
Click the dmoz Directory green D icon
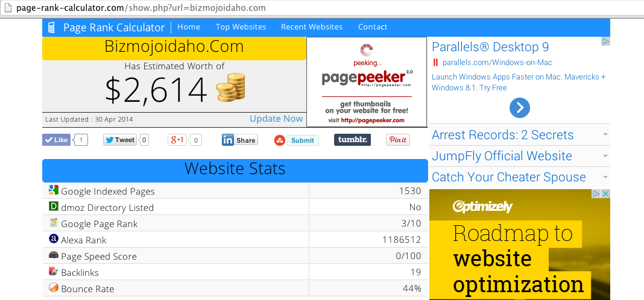(x=54, y=207)
